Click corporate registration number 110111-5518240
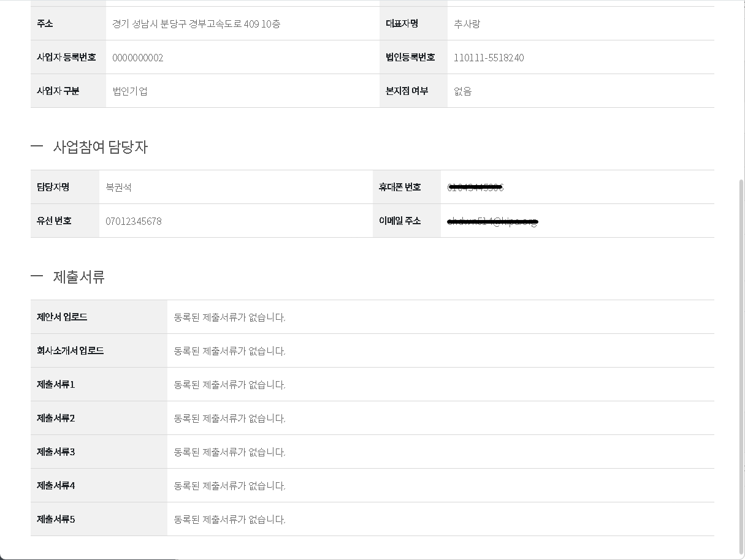Screen dimensions: 745x560 [x=489, y=58]
